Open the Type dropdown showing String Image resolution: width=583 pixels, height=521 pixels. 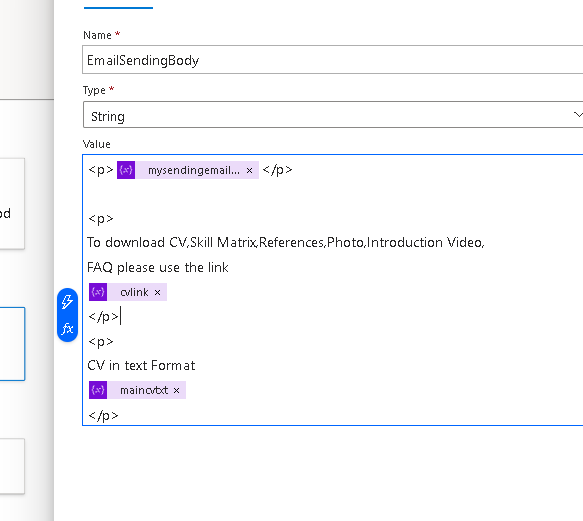[x=332, y=115]
